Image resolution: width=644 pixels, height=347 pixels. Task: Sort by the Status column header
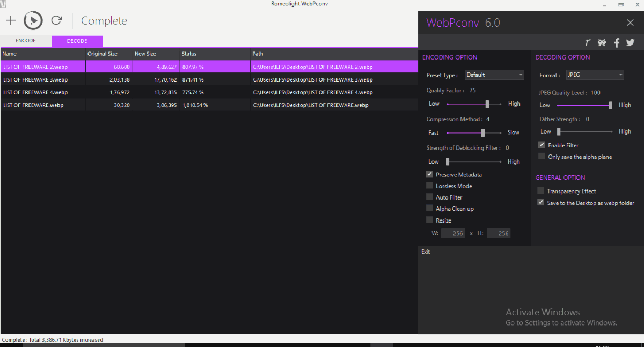pyautogui.click(x=215, y=54)
